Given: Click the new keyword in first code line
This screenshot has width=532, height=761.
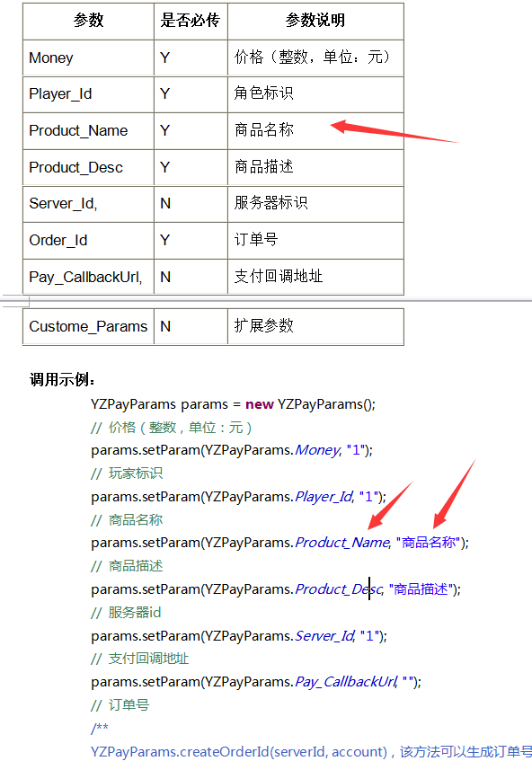Looking at the screenshot, I should (259, 404).
